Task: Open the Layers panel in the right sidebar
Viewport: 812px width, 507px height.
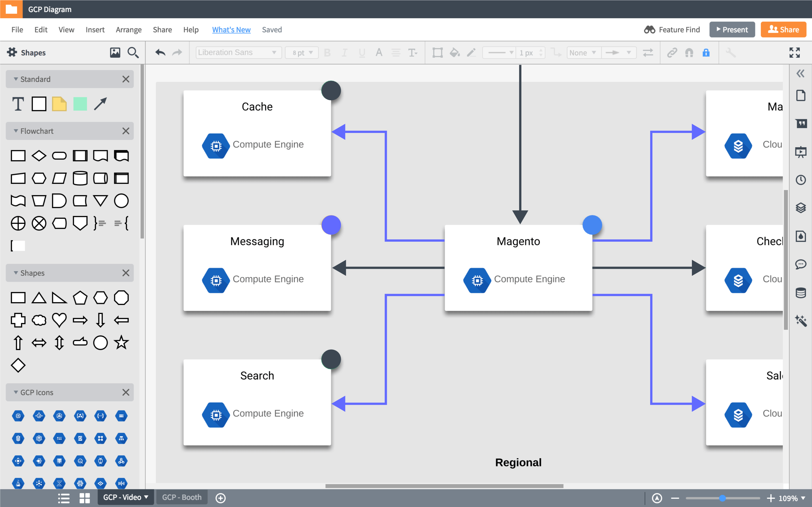Action: point(802,208)
